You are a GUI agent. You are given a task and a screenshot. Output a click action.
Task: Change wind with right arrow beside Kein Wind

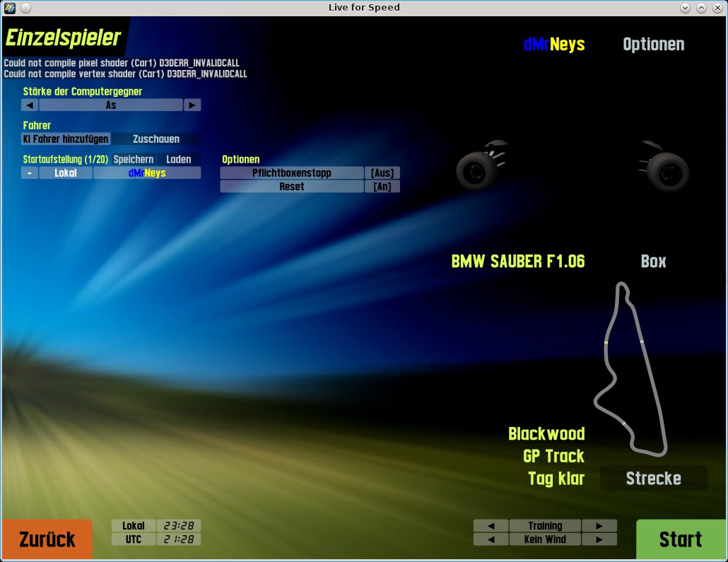[599, 539]
